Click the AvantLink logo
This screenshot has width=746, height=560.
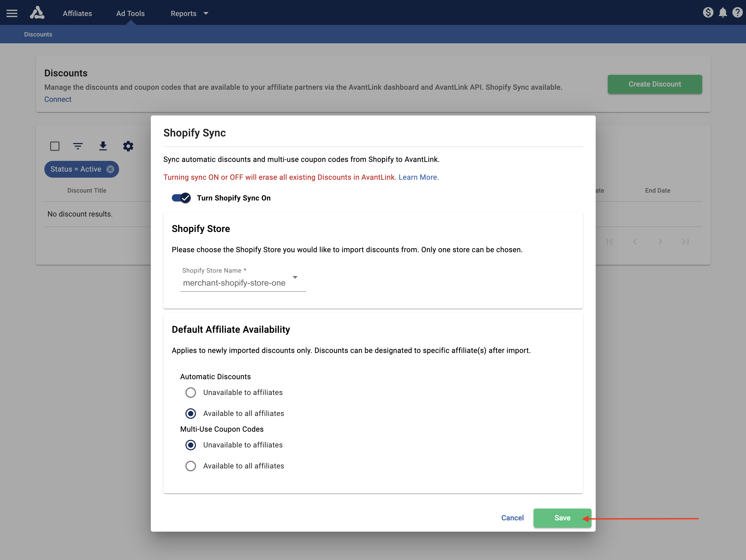point(38,13)
